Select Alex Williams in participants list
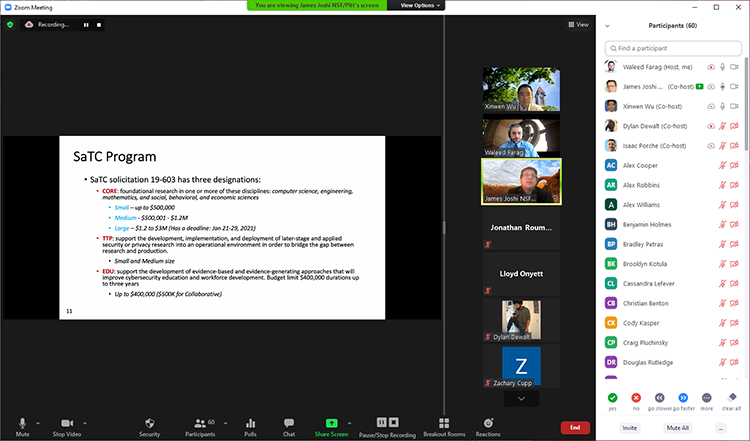This screenshot has height=441, width=750. [x=672, y=205]
